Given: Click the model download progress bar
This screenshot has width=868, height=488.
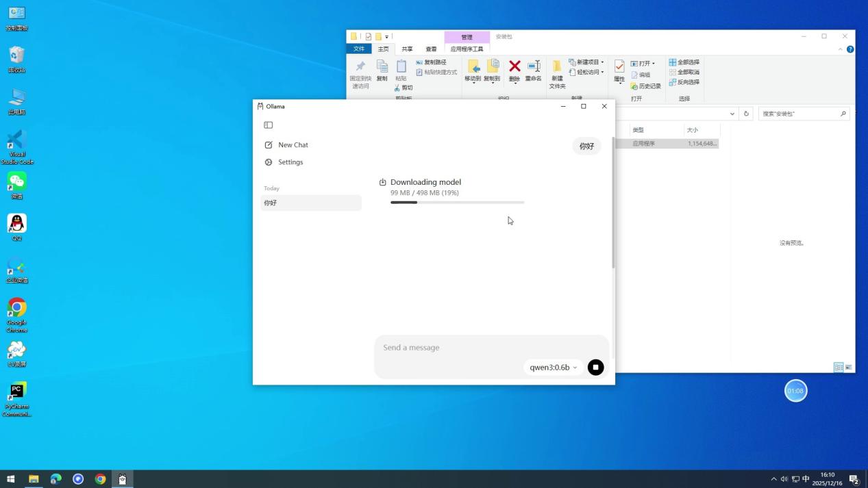Looking at the screenshot, I should tap(457, 203).
